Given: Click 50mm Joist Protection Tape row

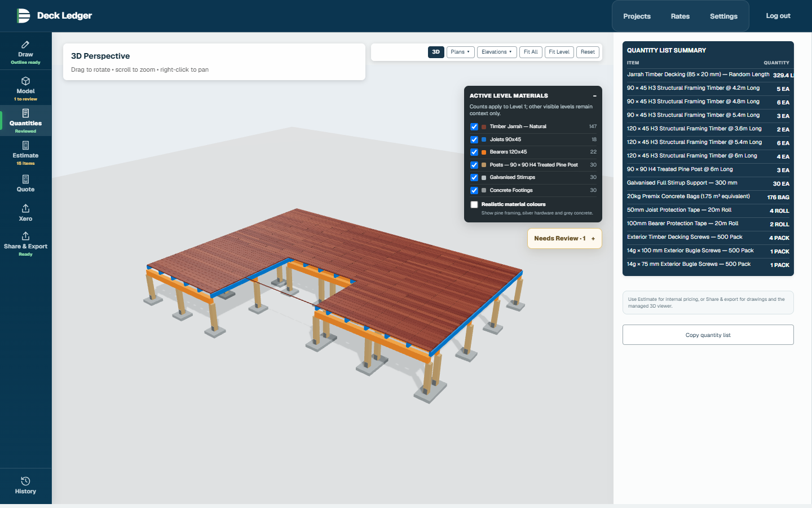Looking at the screenshot, I should tap(708, 210).
